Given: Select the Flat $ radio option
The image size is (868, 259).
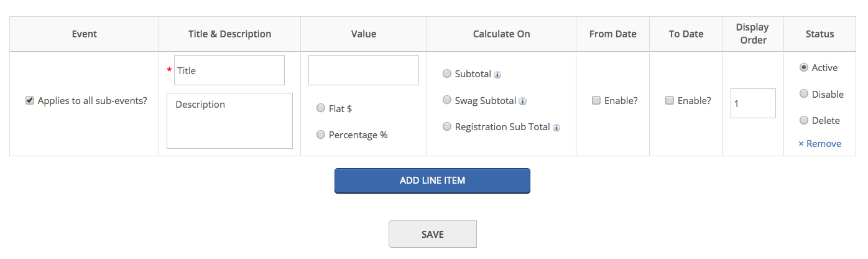Looking at the screenshot, I should click(321, 108).
